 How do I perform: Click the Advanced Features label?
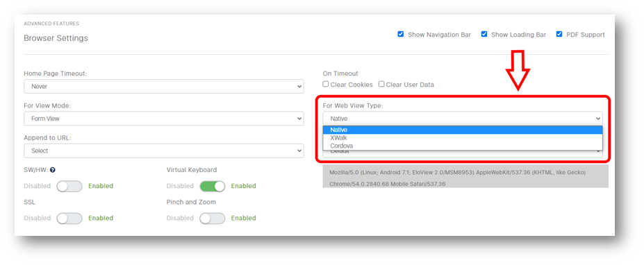[51, 24]
